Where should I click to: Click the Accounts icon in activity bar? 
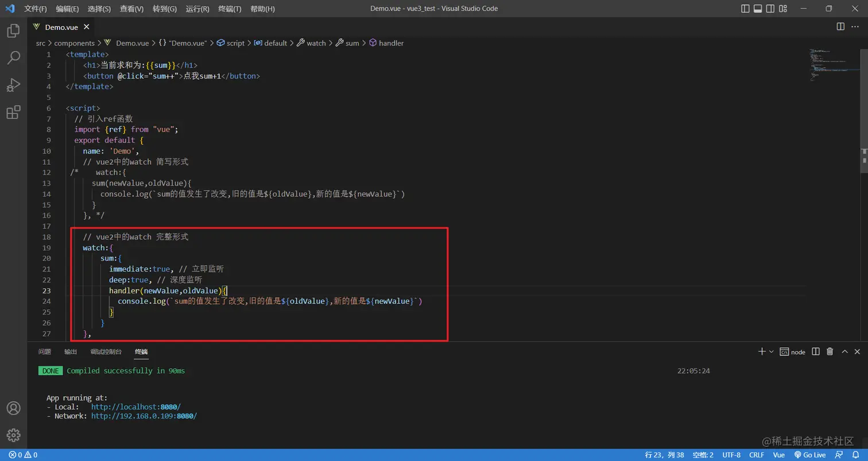[14, 408]
